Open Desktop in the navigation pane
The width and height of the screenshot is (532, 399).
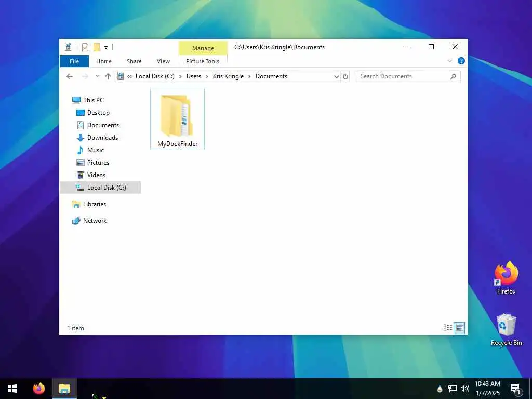click(x=92, y=113)
